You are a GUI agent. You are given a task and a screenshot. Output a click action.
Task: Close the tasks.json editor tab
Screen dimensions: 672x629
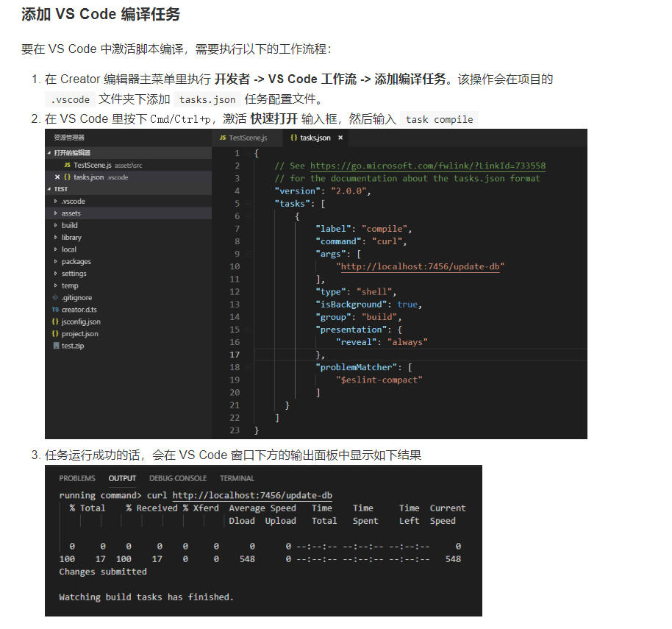340,138
